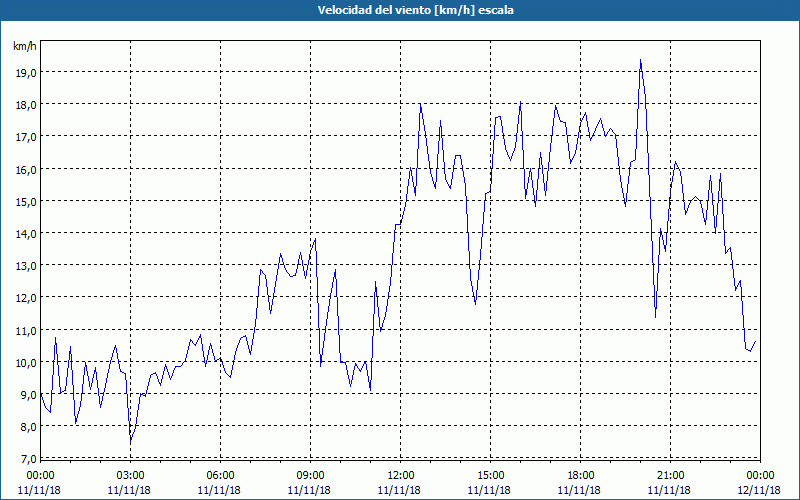Click the '03:00' time axis label

tap(130, 476)
